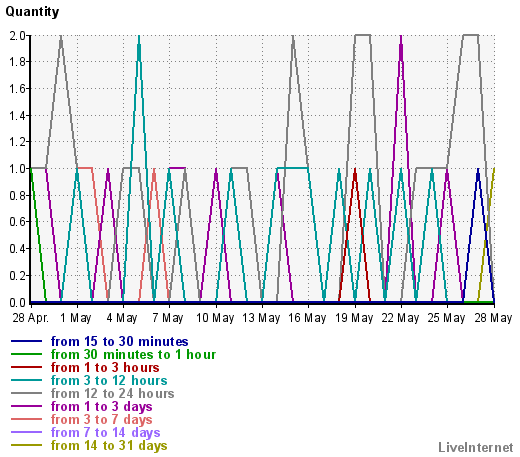Click the teal legend line swatch

26,380
